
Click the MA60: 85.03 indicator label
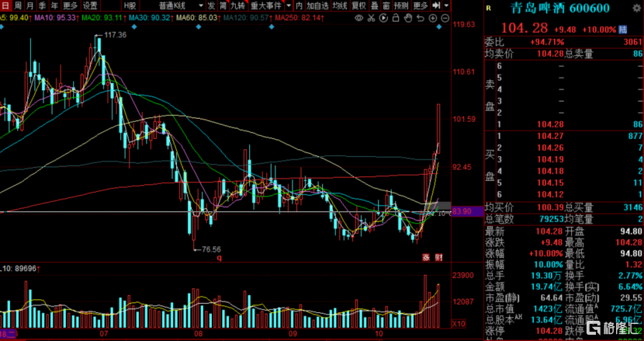(197, 18)
